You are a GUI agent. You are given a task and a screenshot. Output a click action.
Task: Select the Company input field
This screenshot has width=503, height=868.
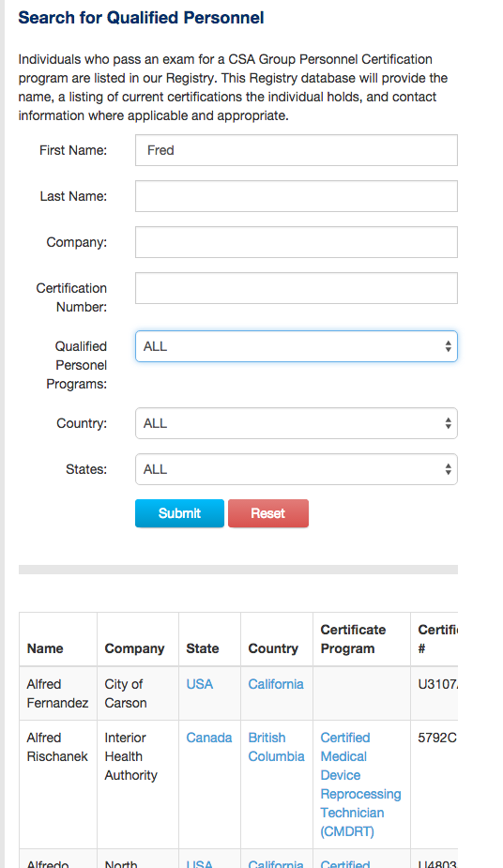coord(296,242)
